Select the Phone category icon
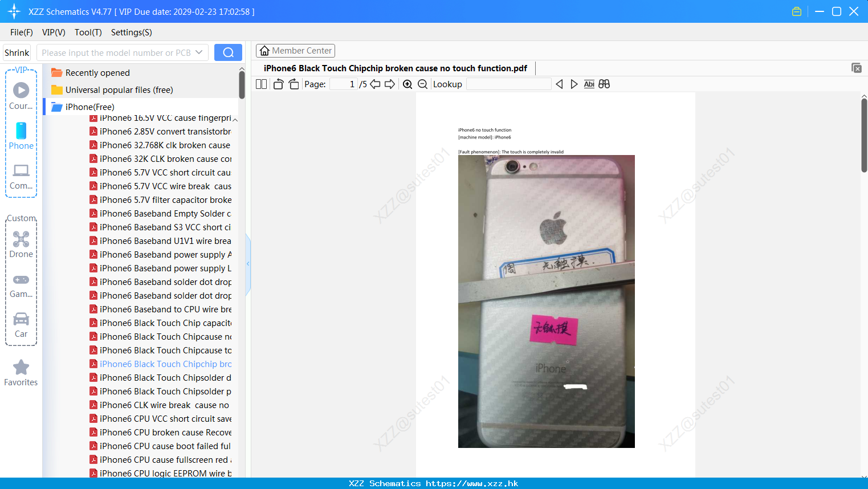The height and width of the screenshot is (489, 868). [21, 136]
